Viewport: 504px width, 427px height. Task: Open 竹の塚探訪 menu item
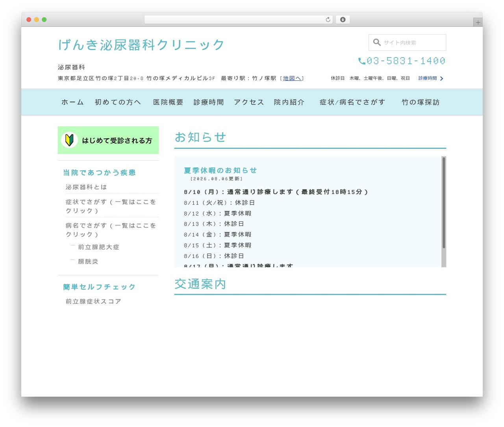point(421,102)
